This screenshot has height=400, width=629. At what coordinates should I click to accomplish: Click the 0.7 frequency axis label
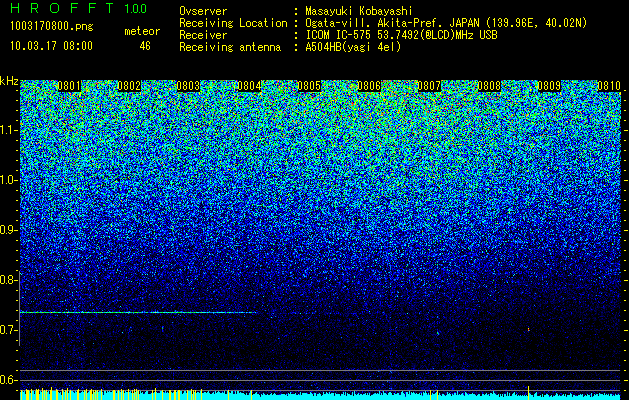(9, 330)
